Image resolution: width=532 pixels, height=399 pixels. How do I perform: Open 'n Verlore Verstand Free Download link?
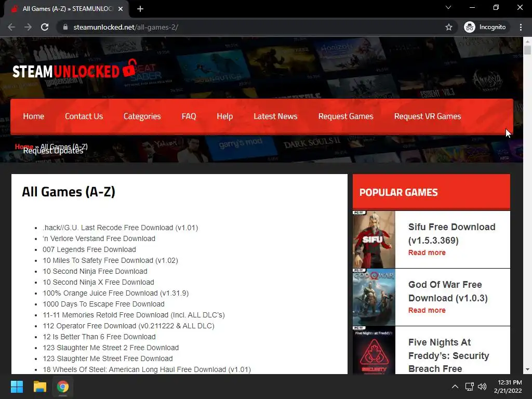tap(99, 238)
